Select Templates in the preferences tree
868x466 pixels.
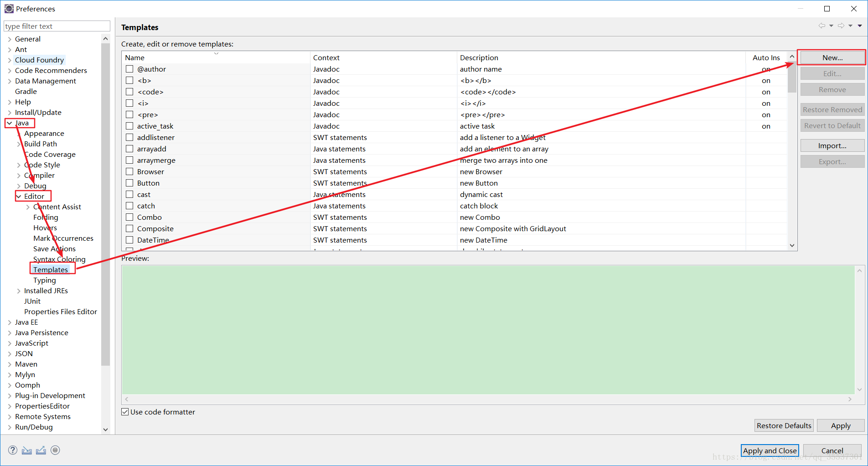pyautogui.click(x=51, y=269)
